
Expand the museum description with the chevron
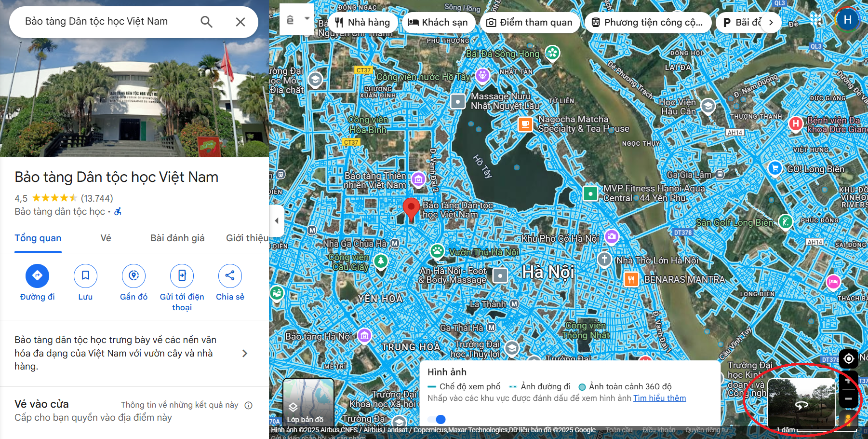pos(245,353)
